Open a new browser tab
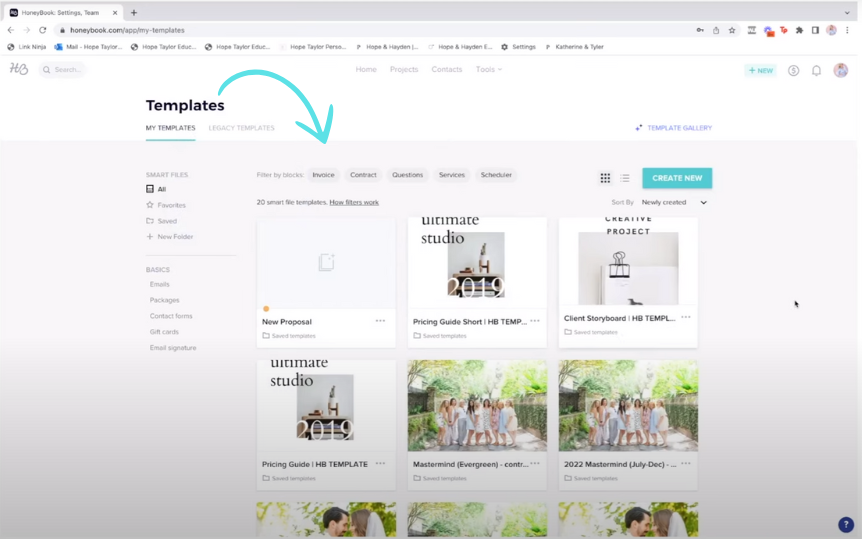Image resolution: width=862 pixels, height=539 pixels. 134,12
